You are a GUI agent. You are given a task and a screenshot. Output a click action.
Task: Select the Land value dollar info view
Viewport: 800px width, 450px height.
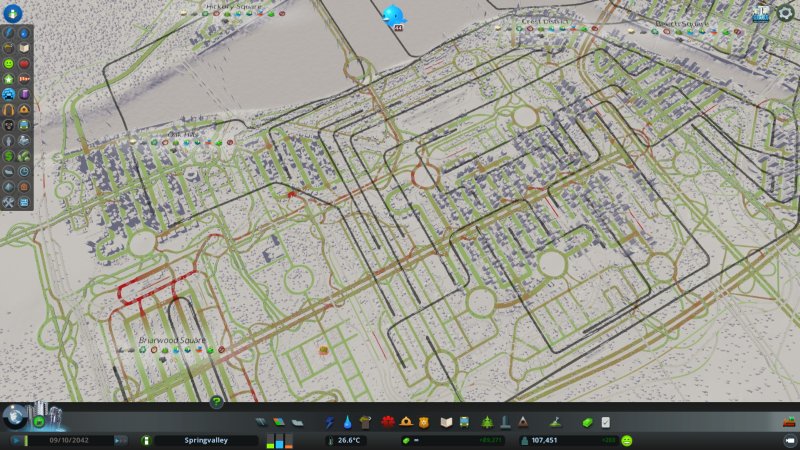[x=9, y=156]
